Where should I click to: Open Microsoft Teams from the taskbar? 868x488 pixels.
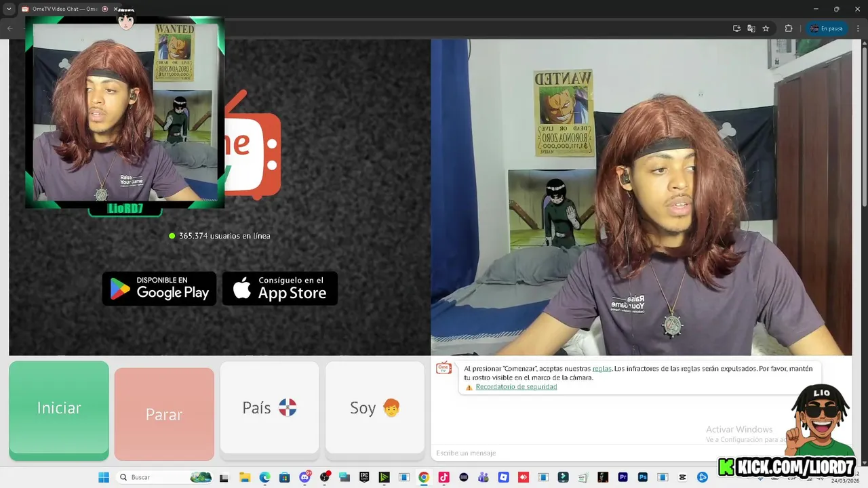[x=484, y=477]
